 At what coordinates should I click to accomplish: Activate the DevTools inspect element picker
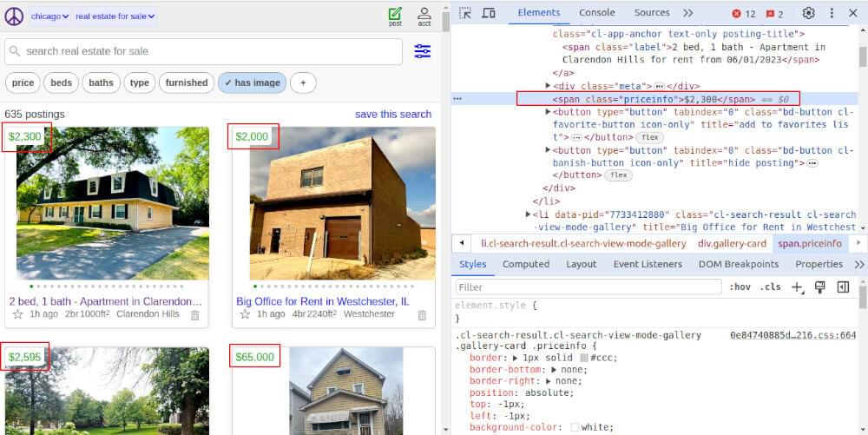(x=465, y=13)
